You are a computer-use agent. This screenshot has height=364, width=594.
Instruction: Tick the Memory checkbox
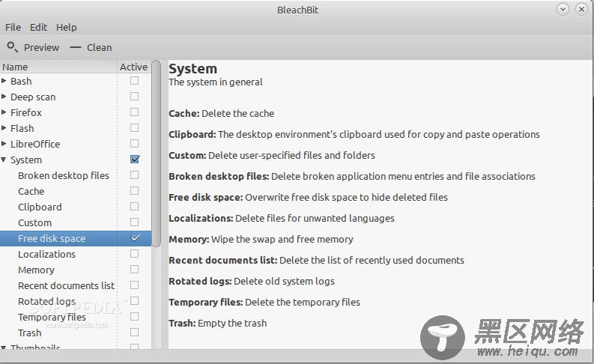click(x=135, y=270)
